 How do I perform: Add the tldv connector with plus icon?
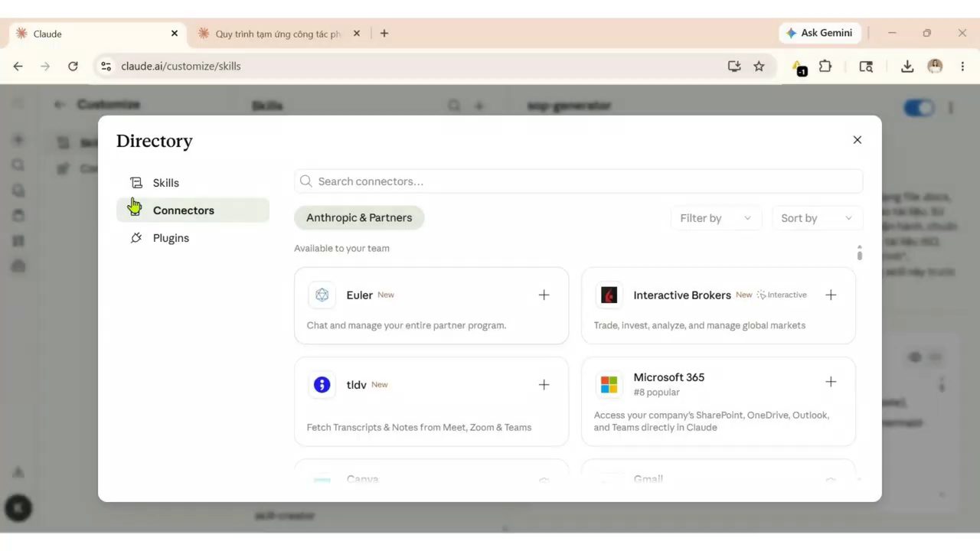click(x=544, y=384)
